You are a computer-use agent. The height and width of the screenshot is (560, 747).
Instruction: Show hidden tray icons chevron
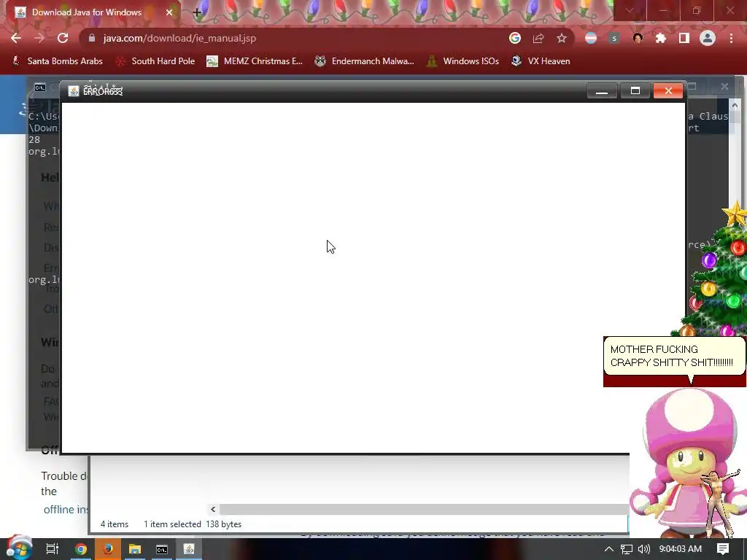coord(609,549)
